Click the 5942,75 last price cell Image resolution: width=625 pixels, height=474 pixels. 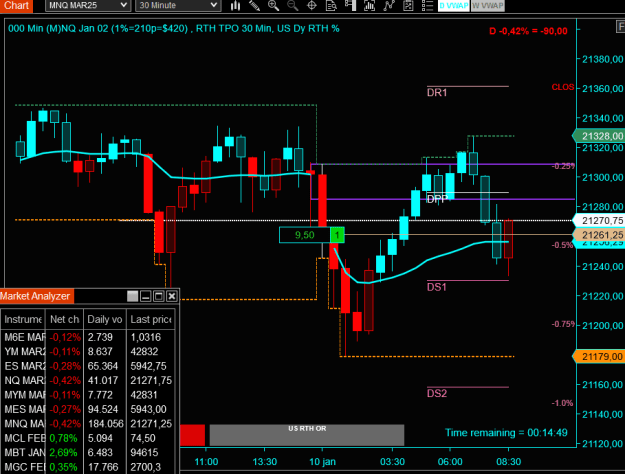pyautogui.click(x=151, y=366)
